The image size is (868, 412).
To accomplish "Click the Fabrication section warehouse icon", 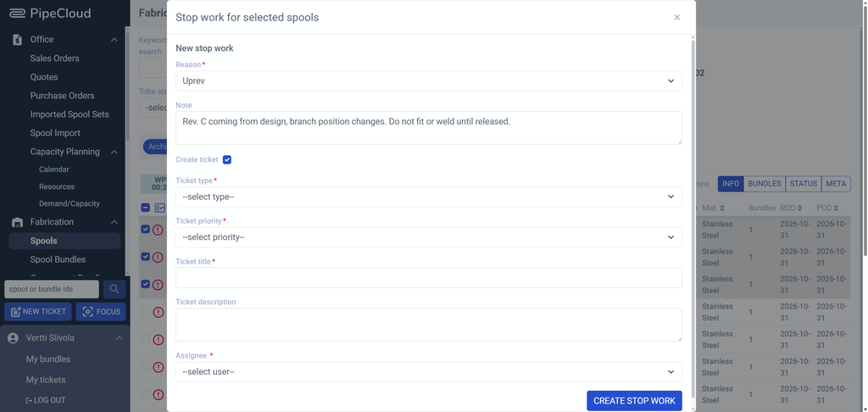I will (x=17, y=222).
